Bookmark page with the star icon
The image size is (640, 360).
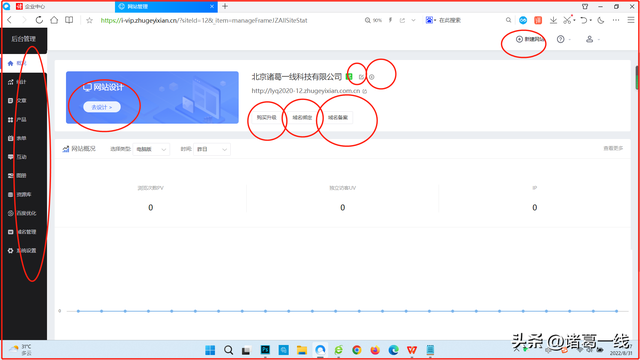click(x=89, y=20)
